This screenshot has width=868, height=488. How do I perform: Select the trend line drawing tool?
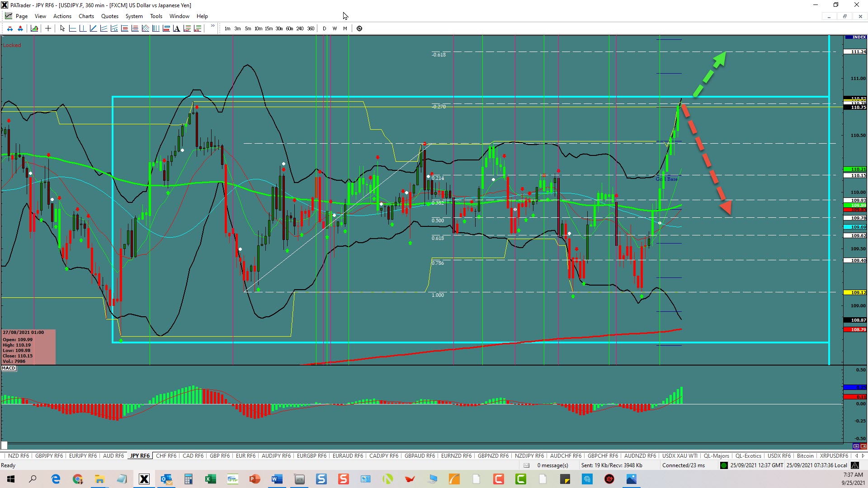93,28
